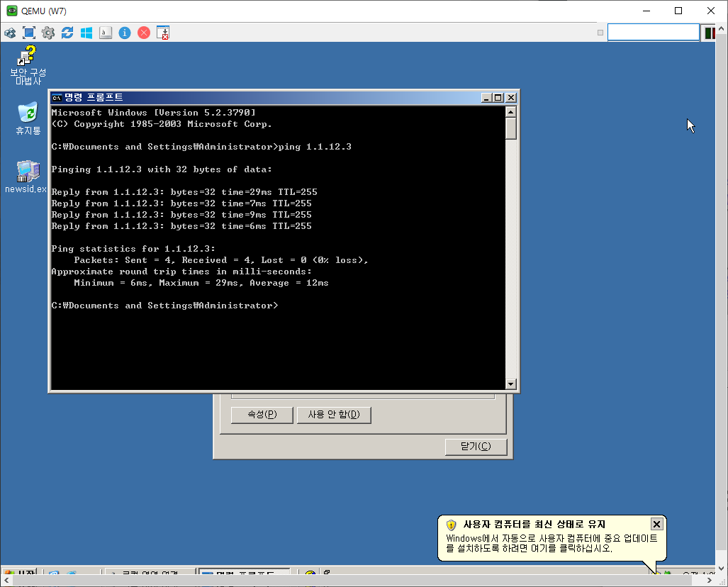Click QEMU horizontal scrollbar left arrow

point(6,581)
